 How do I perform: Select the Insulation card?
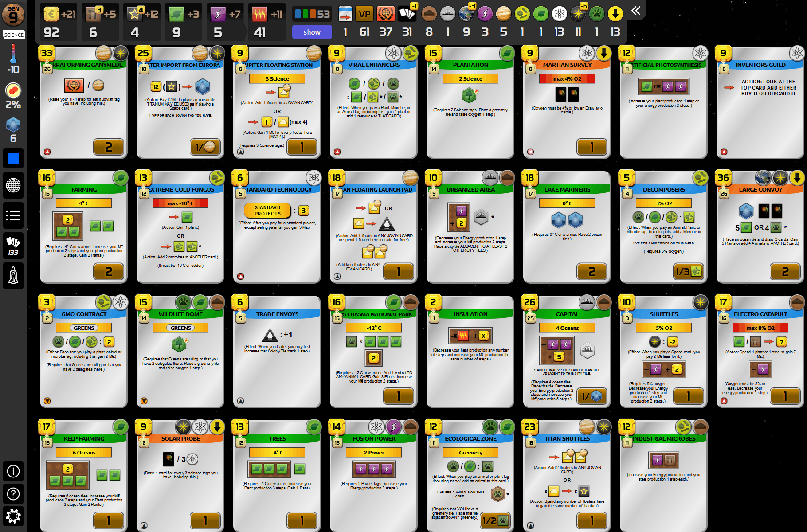(470, 351)
